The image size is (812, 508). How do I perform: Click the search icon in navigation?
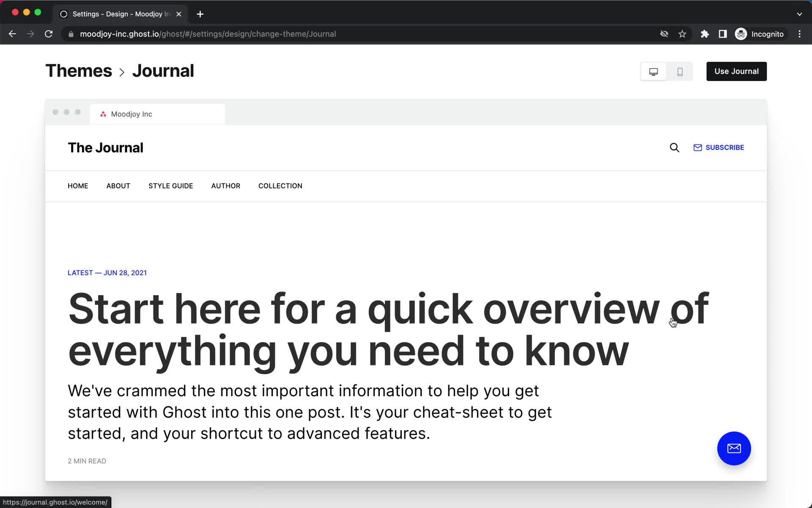[675, 147]
